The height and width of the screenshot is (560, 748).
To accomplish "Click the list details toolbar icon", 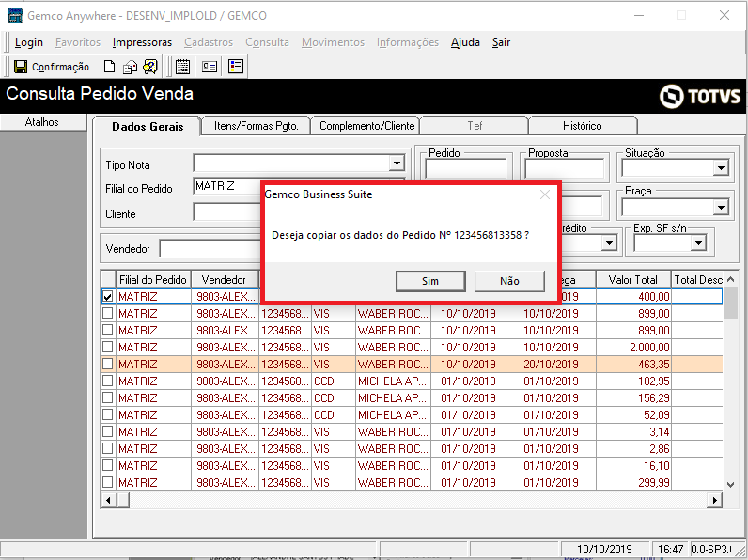I will 236,67.
